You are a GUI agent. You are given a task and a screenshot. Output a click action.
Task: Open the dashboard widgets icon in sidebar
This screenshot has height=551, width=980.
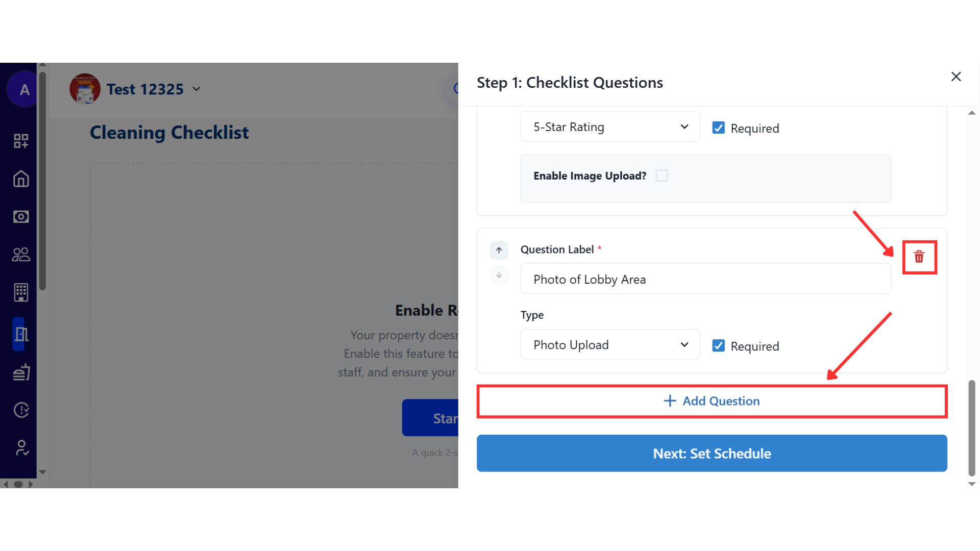(x=21, y=141)
